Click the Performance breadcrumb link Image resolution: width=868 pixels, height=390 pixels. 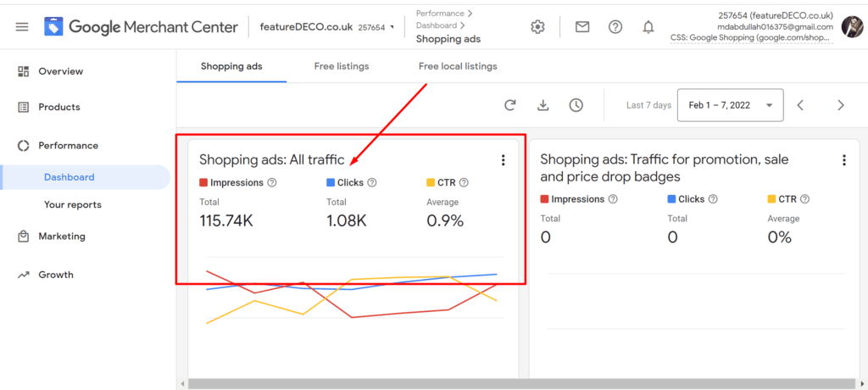(440, 13)
